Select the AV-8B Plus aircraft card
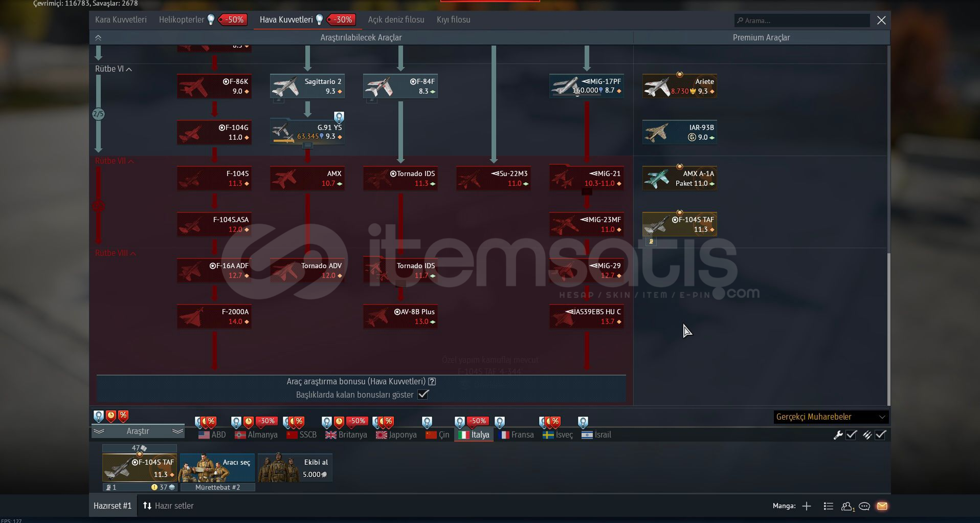 [400, 316]
